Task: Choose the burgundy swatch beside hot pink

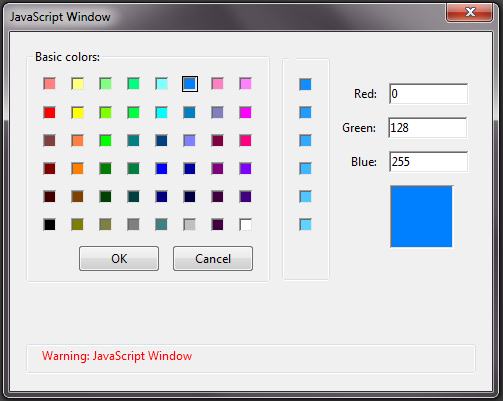Action: tap(217, 141)
